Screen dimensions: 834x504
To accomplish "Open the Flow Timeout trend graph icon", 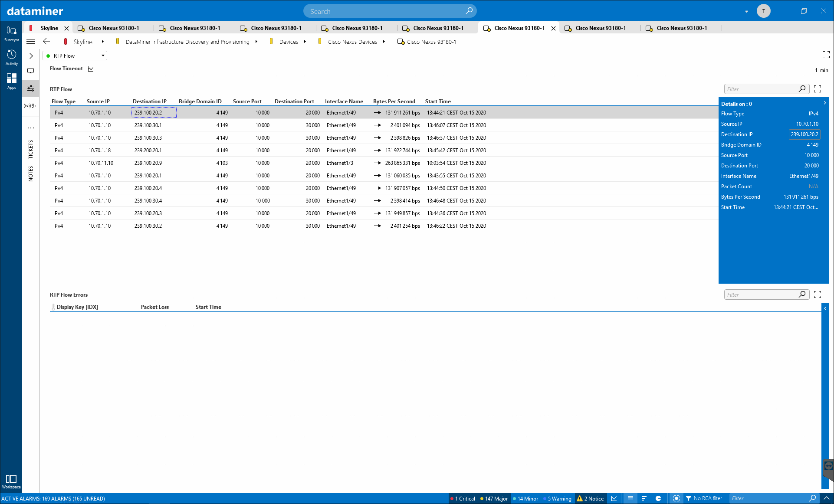I will pyautogui.click(x=91, y=69).
